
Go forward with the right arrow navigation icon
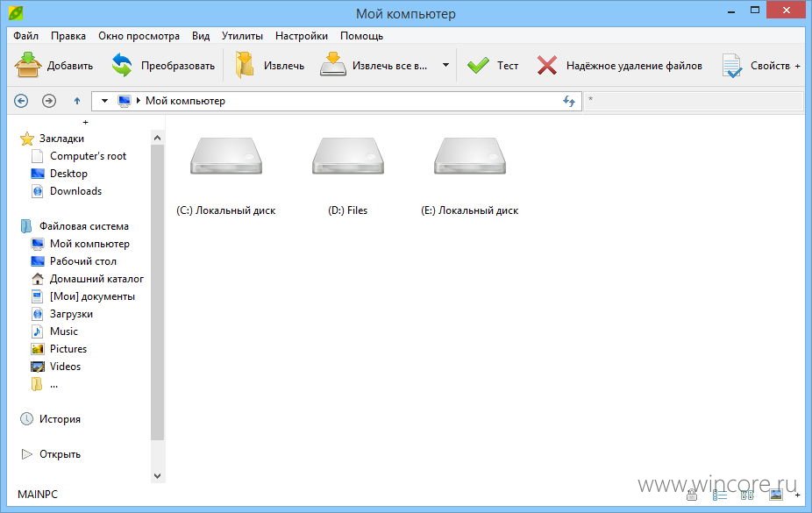click(x=49, y=101)
